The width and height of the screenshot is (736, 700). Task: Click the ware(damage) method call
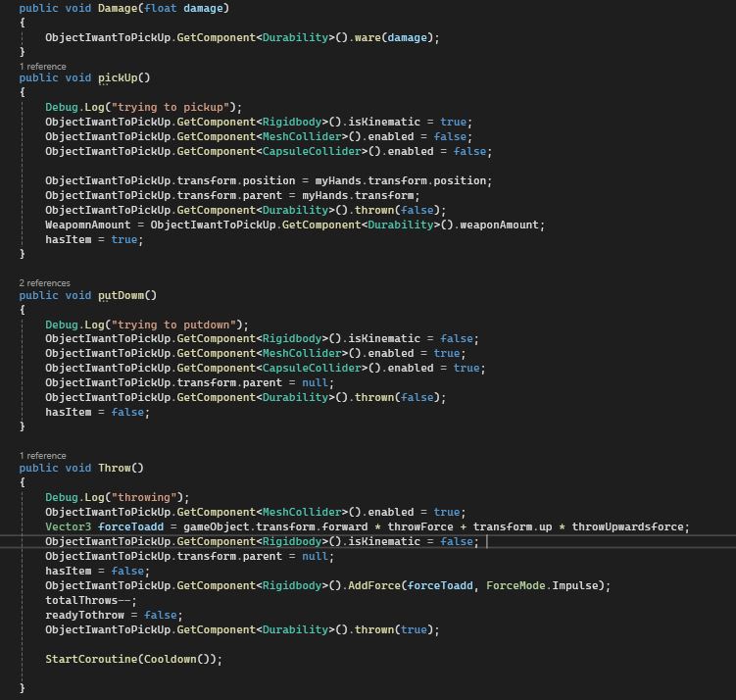click(x=396, y=37)
